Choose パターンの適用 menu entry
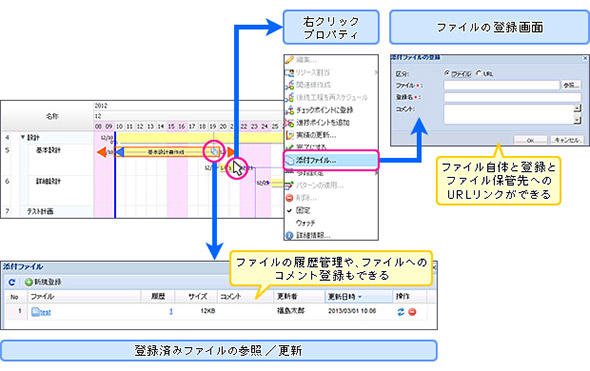 [x=331, y=185]
